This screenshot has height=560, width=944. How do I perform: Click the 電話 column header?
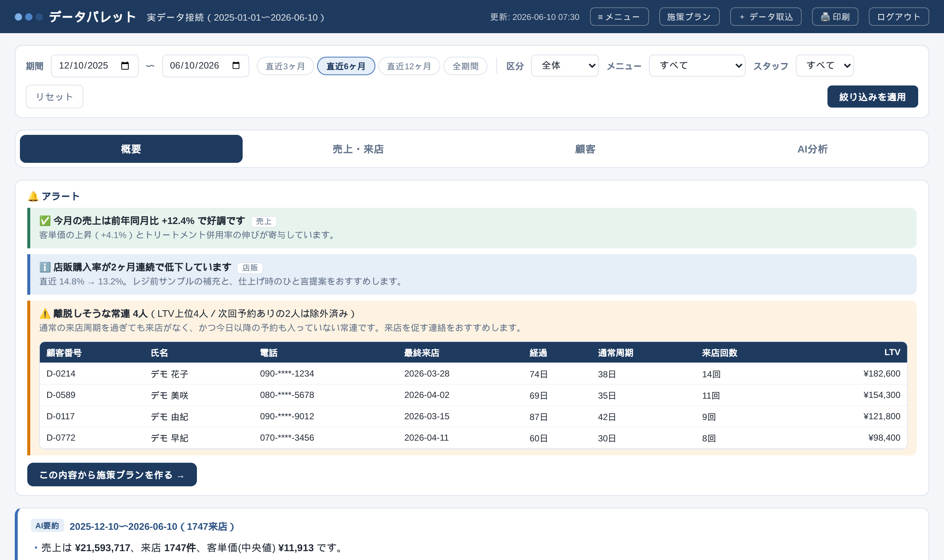pyautogui.click(x=268, y=353)
